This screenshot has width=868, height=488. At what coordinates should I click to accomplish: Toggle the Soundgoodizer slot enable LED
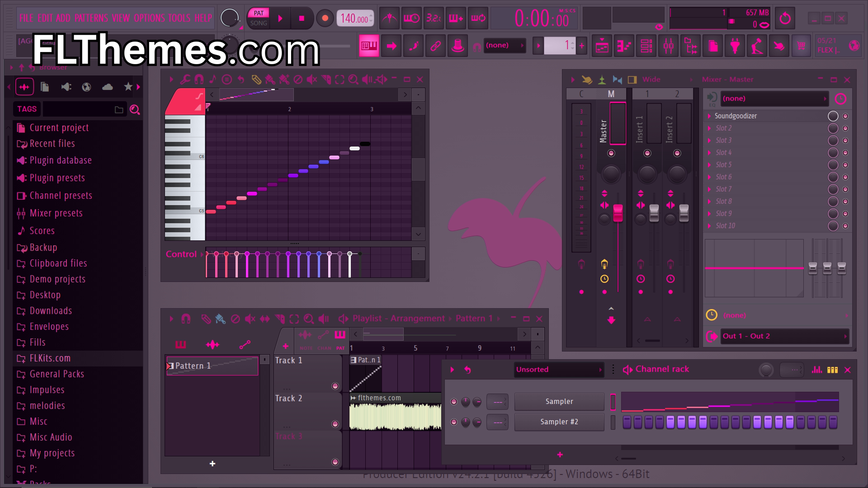point(845,116)
